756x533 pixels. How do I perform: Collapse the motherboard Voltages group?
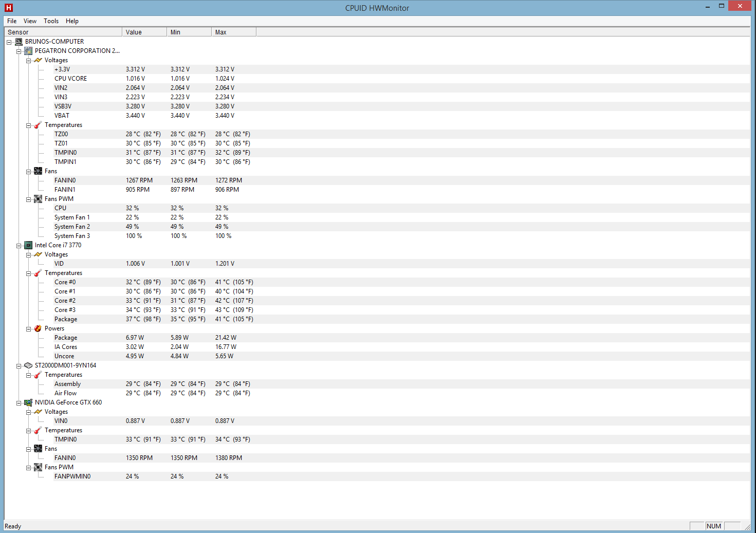(28, 61)
